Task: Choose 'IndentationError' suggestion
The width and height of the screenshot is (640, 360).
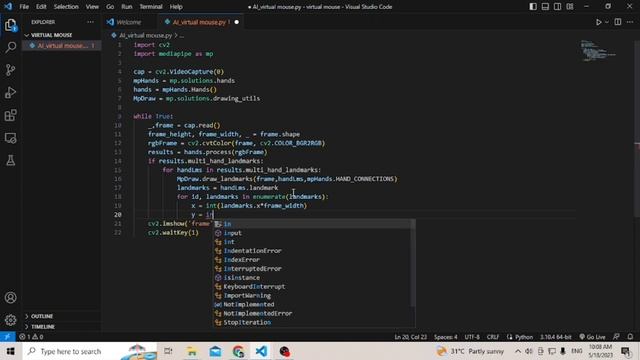Action: coord(314,251)
